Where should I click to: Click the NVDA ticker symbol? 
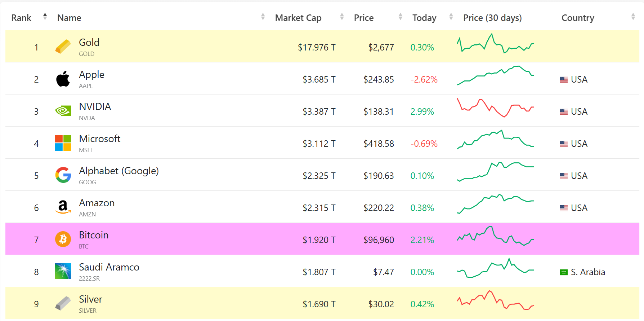coord(87,118)
